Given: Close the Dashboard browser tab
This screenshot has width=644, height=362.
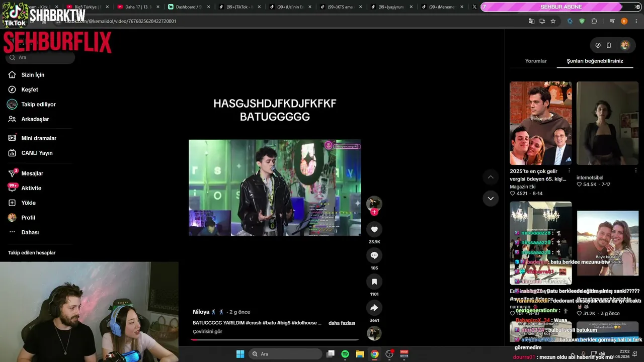Looking at the screenshot, I should click(209, 7).
